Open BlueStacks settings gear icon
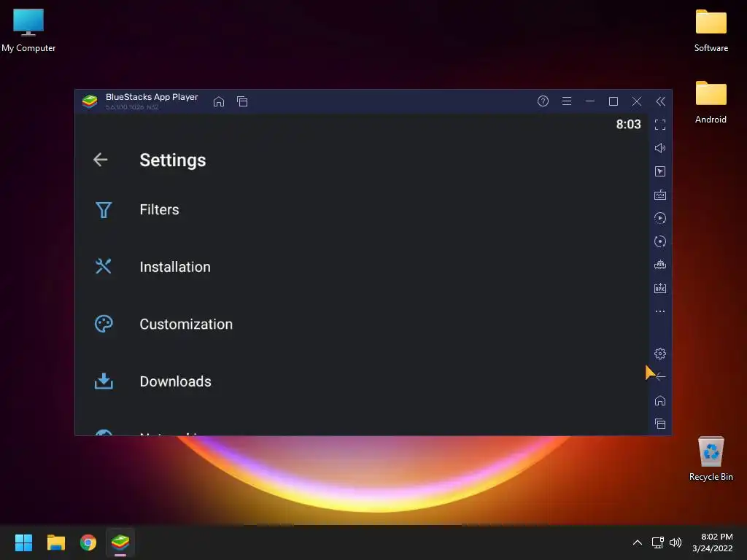Viewport: 747px width, 560px height. click(x=659, y=354)
